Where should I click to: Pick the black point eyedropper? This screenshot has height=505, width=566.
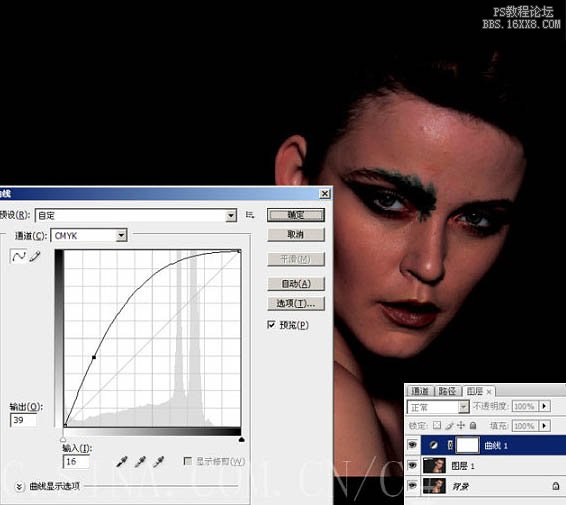[122, 461]
